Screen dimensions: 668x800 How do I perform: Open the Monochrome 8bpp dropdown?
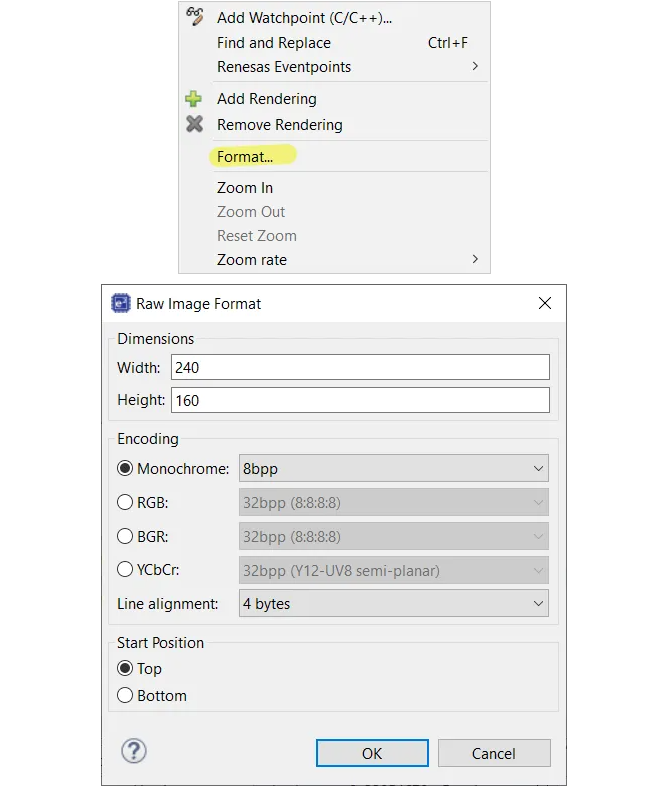pyautogui.click(x=393, y=468)
